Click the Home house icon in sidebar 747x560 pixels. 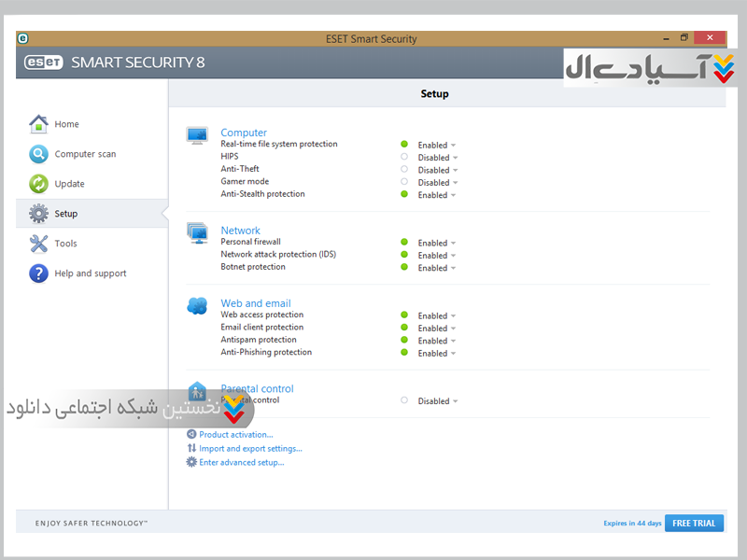tap(38, 124)
